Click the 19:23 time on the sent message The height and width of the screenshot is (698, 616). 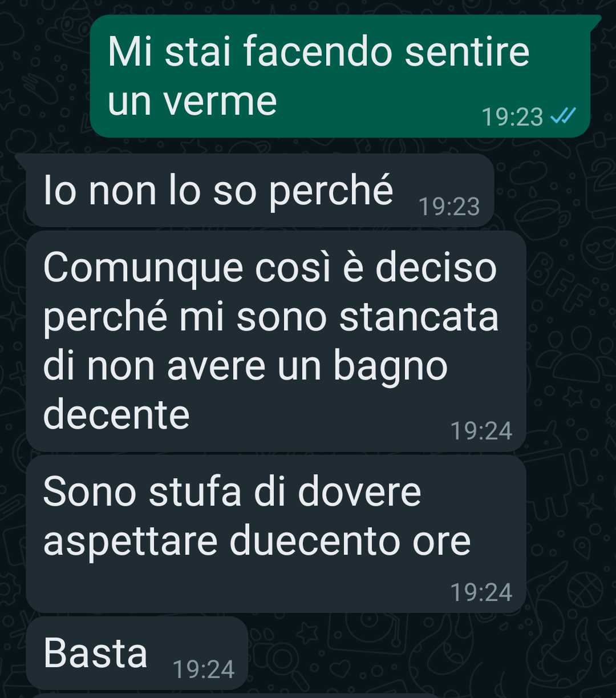(512, 117)
